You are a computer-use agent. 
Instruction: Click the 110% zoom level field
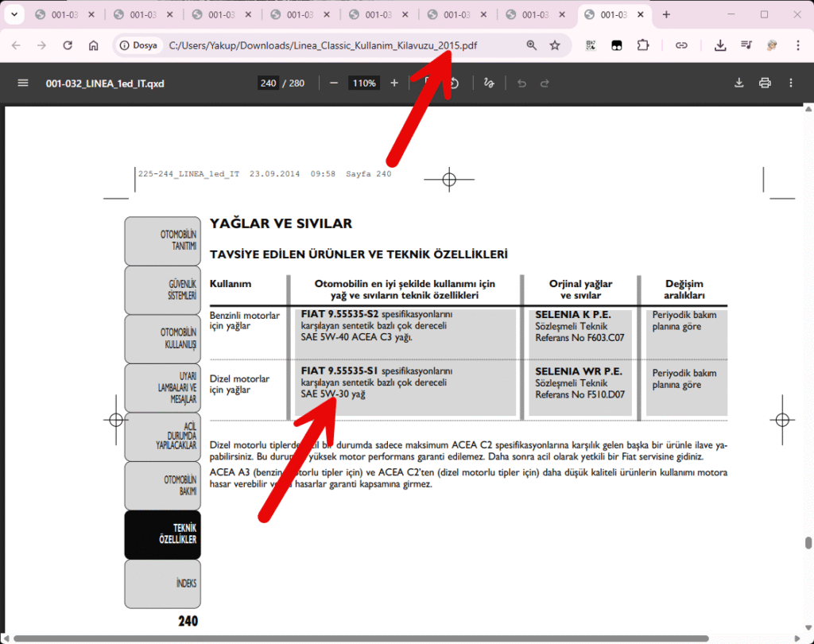point(364,83)
